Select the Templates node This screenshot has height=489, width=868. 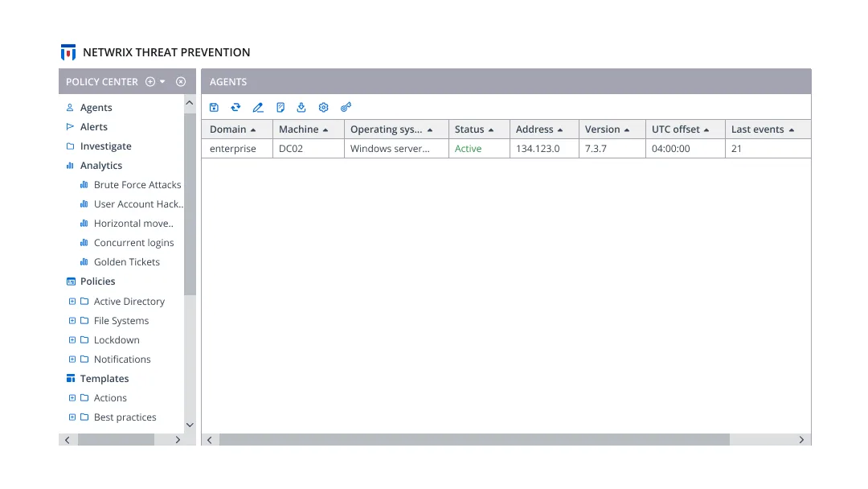(104, 378)
